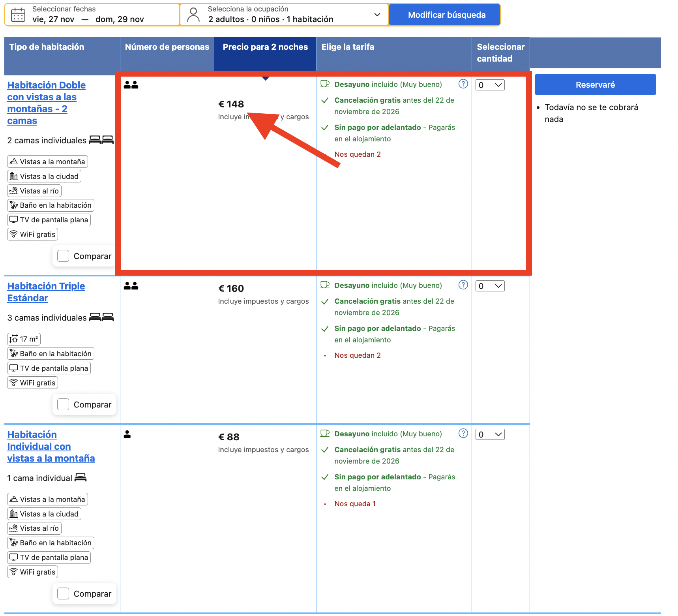Click bed icons next to 3 camas individuales
This screenshot has height=616, width=678.
[101, 317]
